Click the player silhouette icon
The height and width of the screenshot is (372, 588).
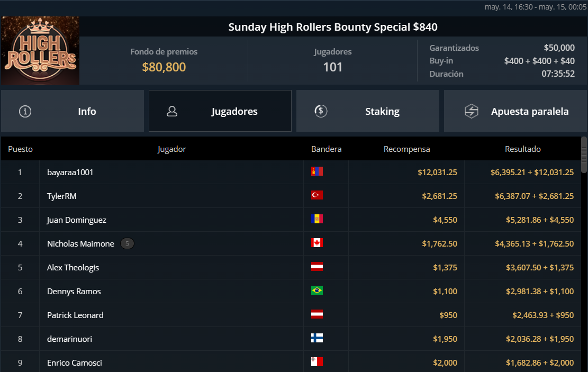tap(172, 111)
